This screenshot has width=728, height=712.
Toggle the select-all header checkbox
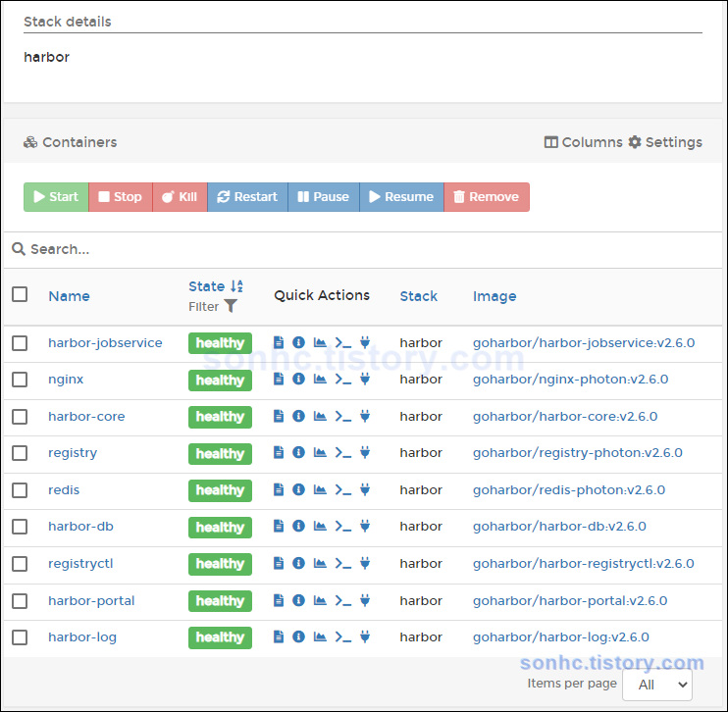tap(20, 294)
